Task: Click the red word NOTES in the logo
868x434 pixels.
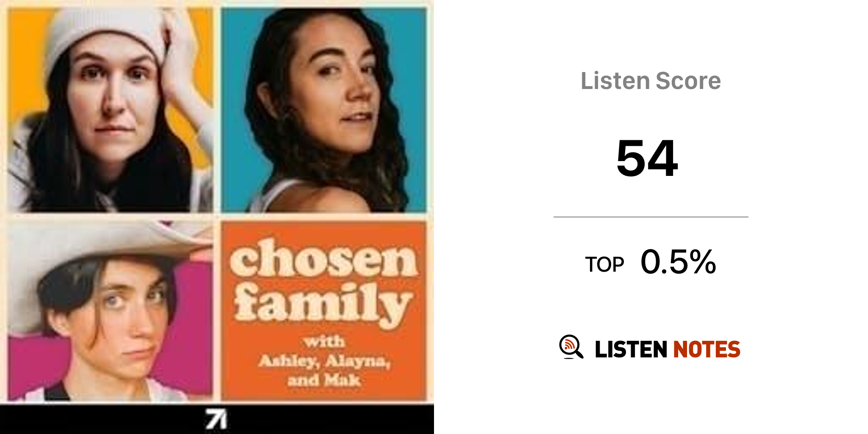Action: (707, 350)
